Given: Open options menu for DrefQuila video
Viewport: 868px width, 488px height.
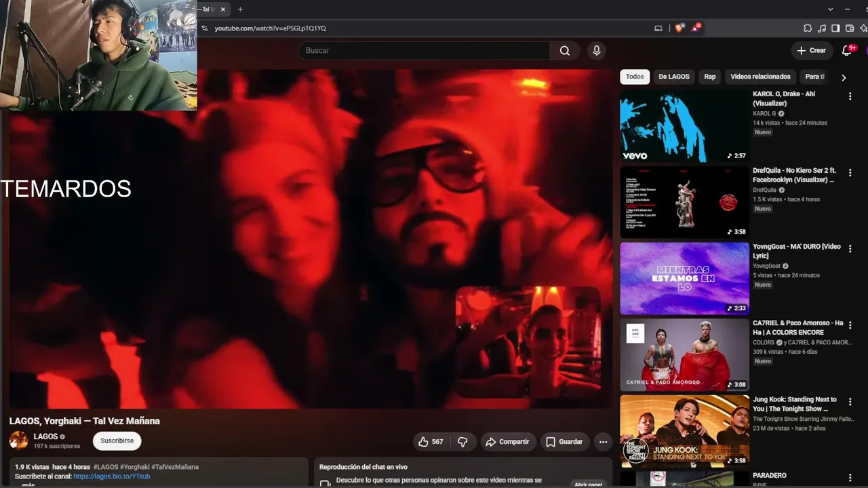Looking at the screenshot, I should click(850, 174).
